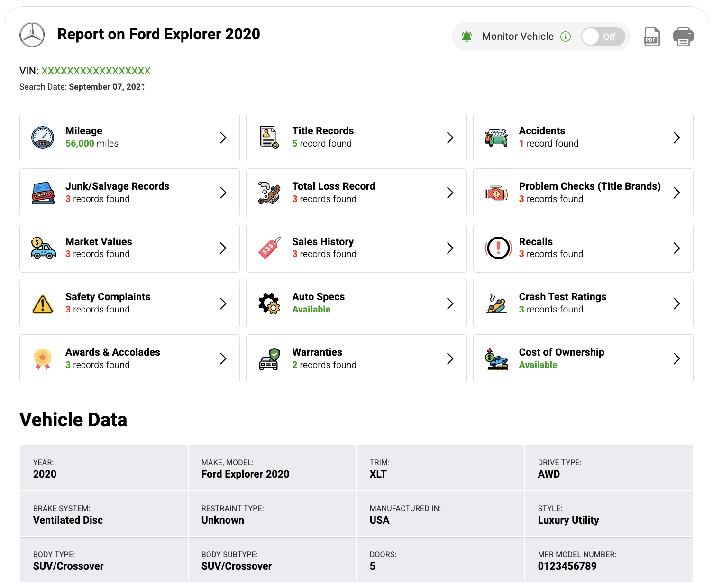
Task: Click the Recalls exclamation icon
Action: [497, 248]
